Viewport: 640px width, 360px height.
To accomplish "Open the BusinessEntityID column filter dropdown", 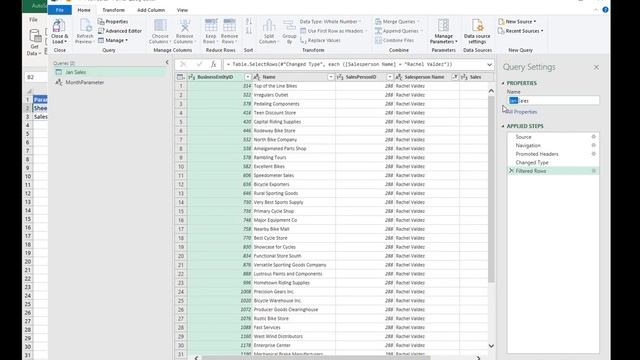I will tap(247, 77).
